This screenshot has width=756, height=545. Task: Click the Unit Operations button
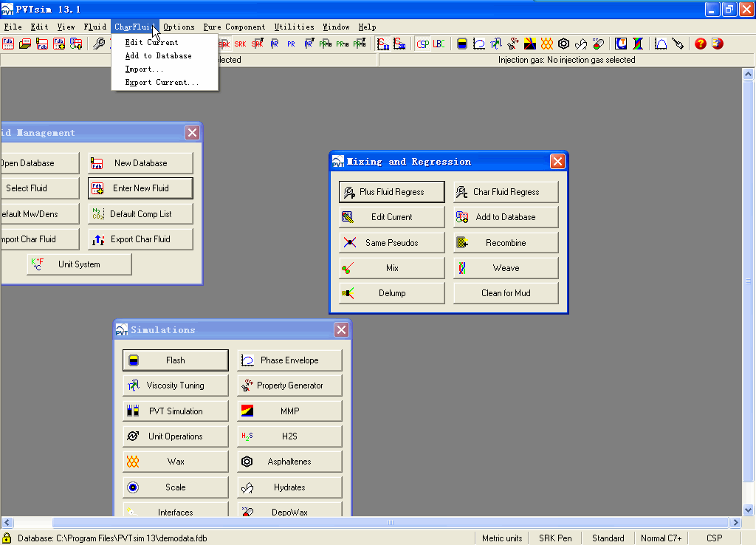176,436
